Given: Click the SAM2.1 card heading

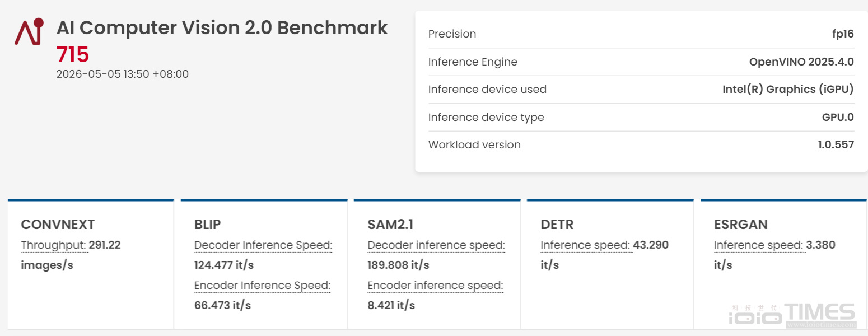Looking at the screenshot, I should click(x=390, y=225).
